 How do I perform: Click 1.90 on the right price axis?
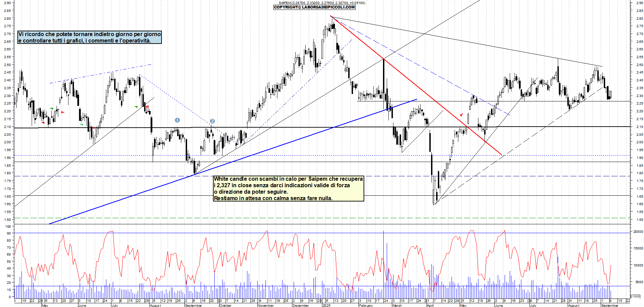(x=640, y=158)
